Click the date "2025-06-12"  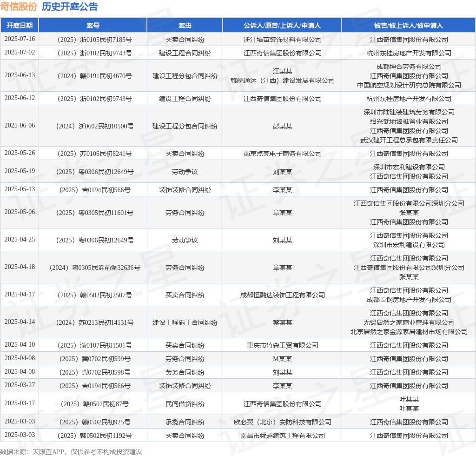point(20,98)
